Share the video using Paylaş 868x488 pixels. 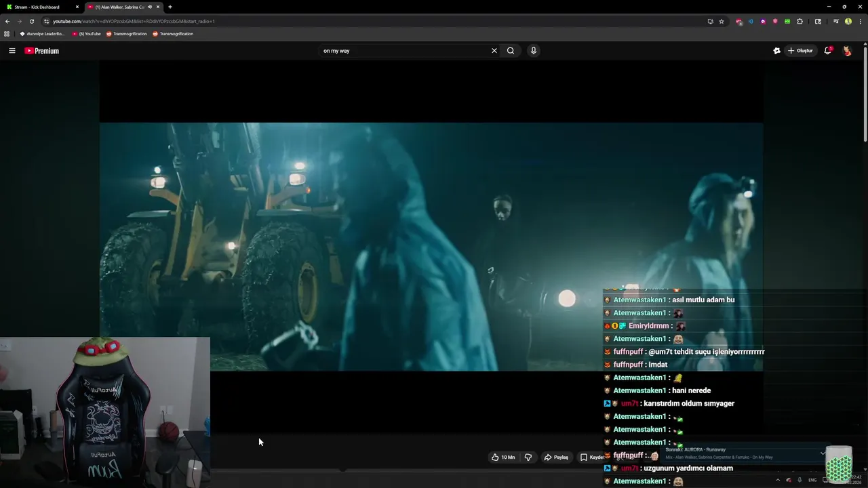click(556, 457)
